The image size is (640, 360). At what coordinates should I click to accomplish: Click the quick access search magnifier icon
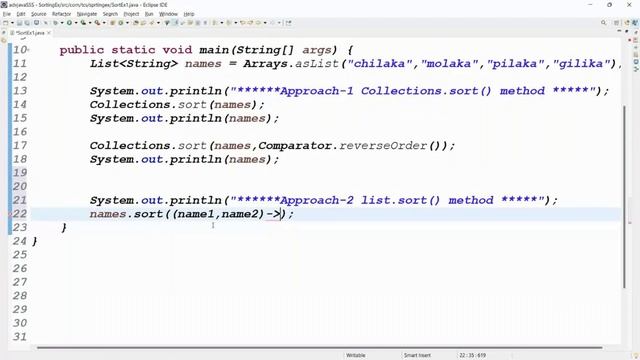[x=604, y=23]
